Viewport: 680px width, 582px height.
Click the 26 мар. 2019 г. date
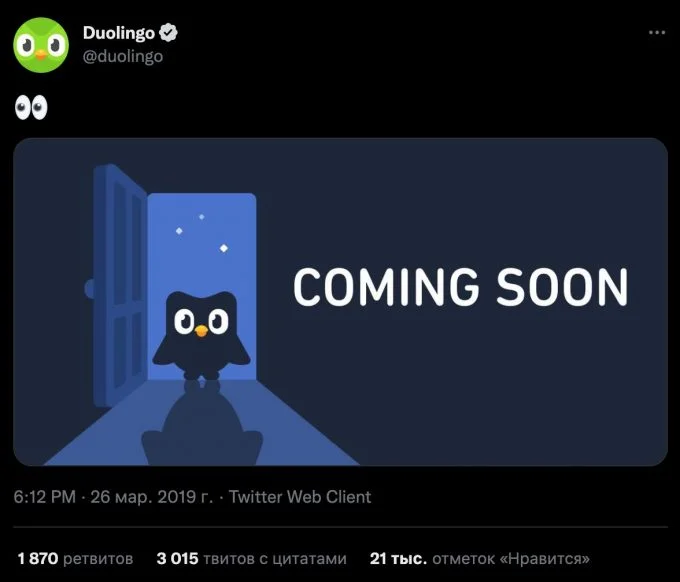(152, 497)
